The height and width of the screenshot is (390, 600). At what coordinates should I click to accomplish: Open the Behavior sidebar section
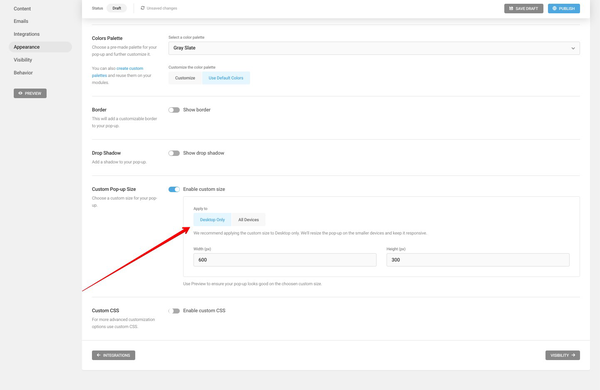(23, 73)
